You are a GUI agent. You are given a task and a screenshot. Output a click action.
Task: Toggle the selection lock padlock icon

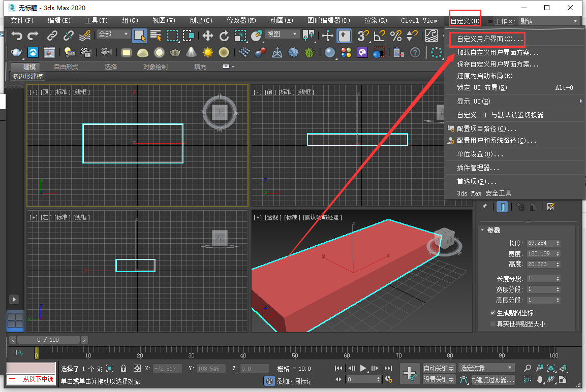coord(124,369)
